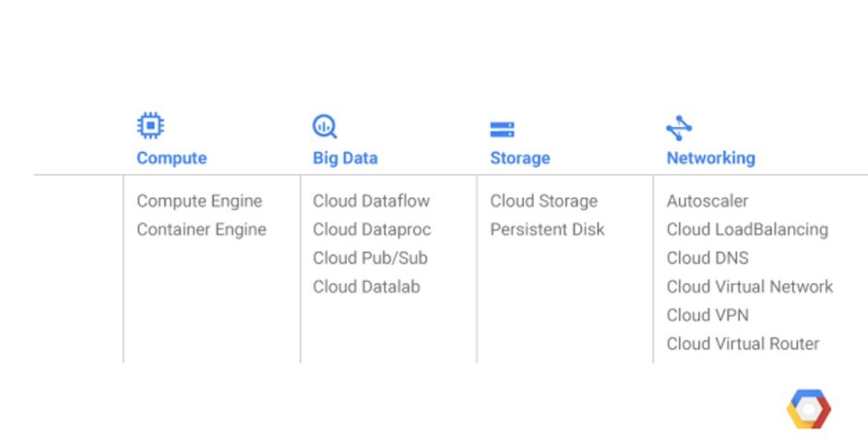
Task: Click the Big Data magnifier chart icon
Action: point(325,126)
